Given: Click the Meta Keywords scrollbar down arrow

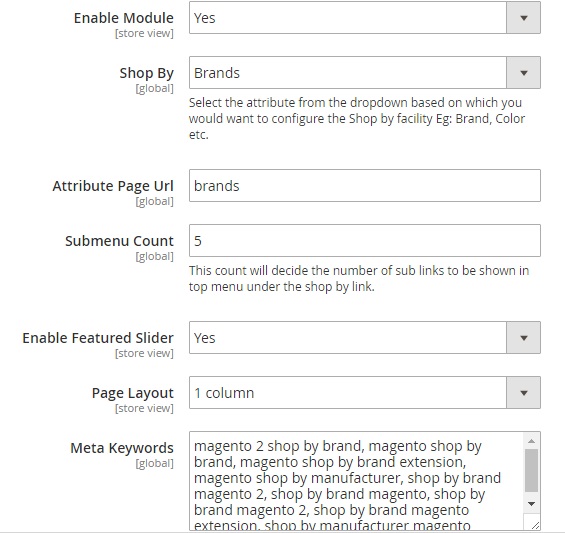Looking at the screenshot, I should (531, 503).
